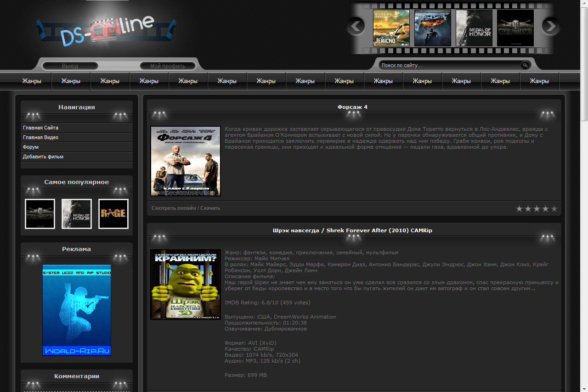588x392 pixels.
Task: Click the page scrollbar handle
Action: click(584, 64)
